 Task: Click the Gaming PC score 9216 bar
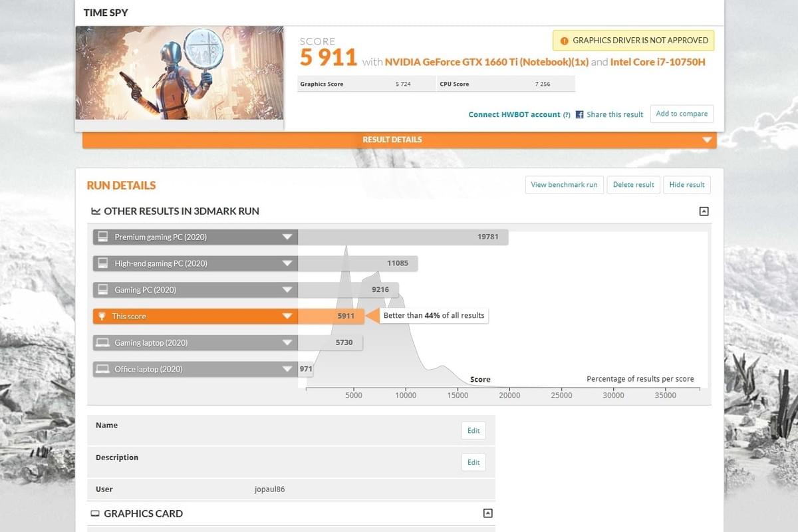348,290
